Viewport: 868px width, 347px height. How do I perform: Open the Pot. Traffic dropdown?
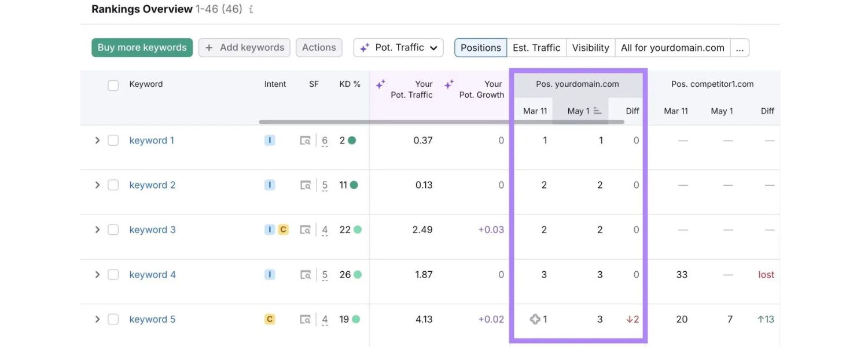pyautogui.click(x=398, y=48)
